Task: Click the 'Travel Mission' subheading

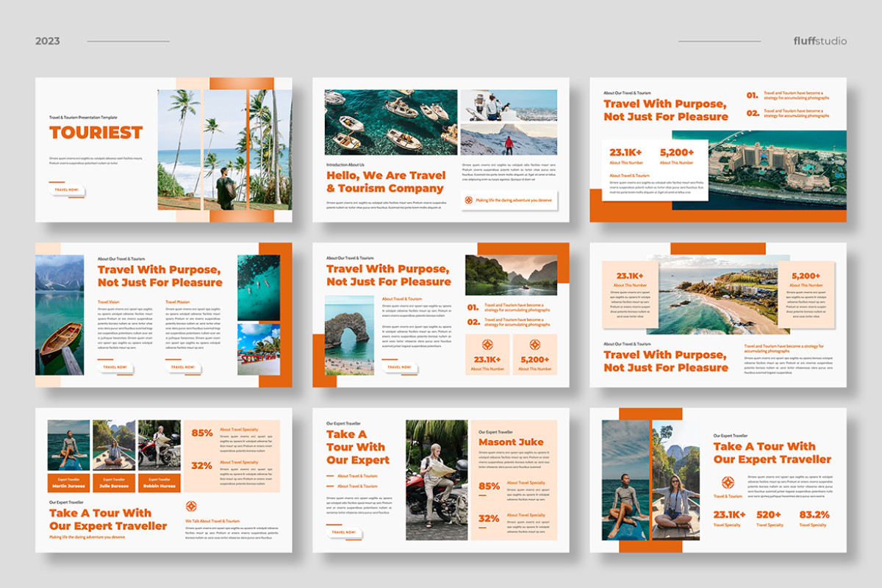Action: (178, 302)
